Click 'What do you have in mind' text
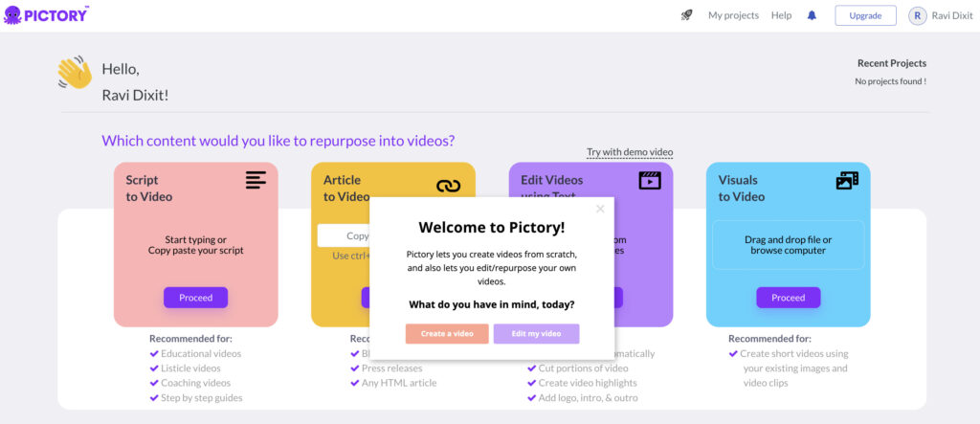 point(492,304)
